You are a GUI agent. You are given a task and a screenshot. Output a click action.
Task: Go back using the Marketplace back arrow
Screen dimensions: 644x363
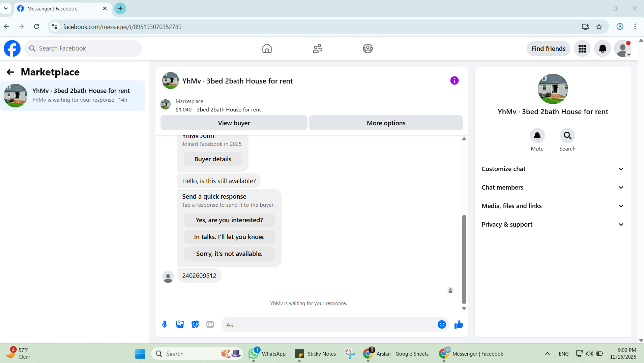tap(10, 72)
